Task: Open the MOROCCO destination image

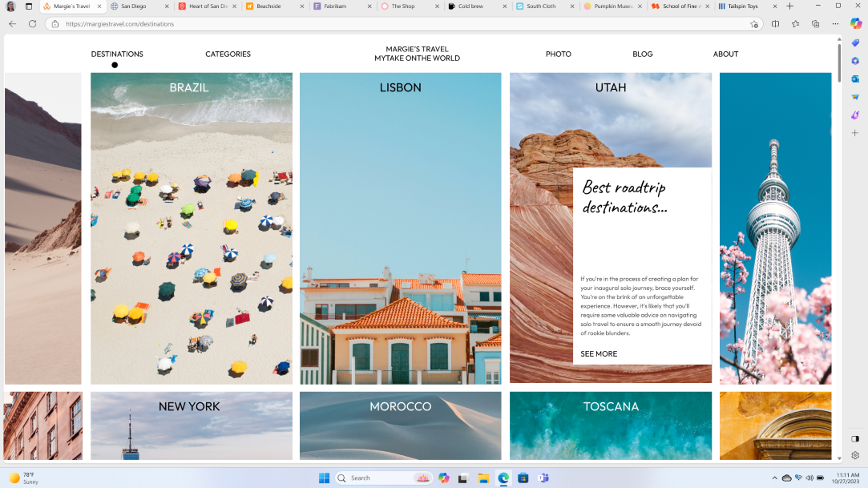Action: (x=400, y=425)
